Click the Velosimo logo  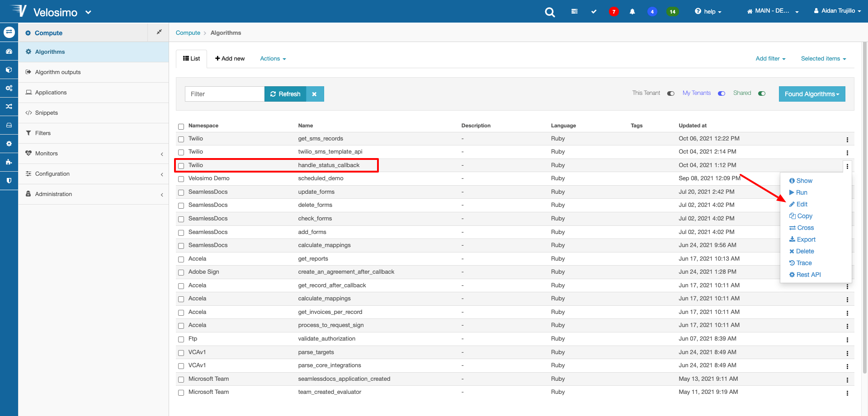[x=19, y=10]
